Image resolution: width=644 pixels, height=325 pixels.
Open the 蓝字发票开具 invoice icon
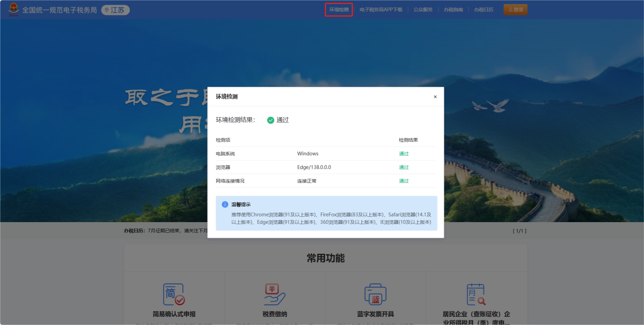pos(375,294)
